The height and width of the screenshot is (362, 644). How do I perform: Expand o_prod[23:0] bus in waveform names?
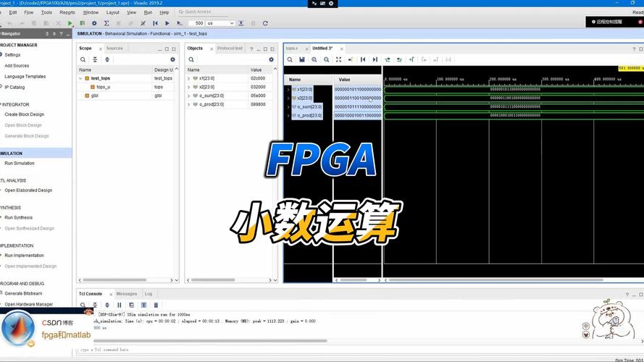click(x=288, y=116)
